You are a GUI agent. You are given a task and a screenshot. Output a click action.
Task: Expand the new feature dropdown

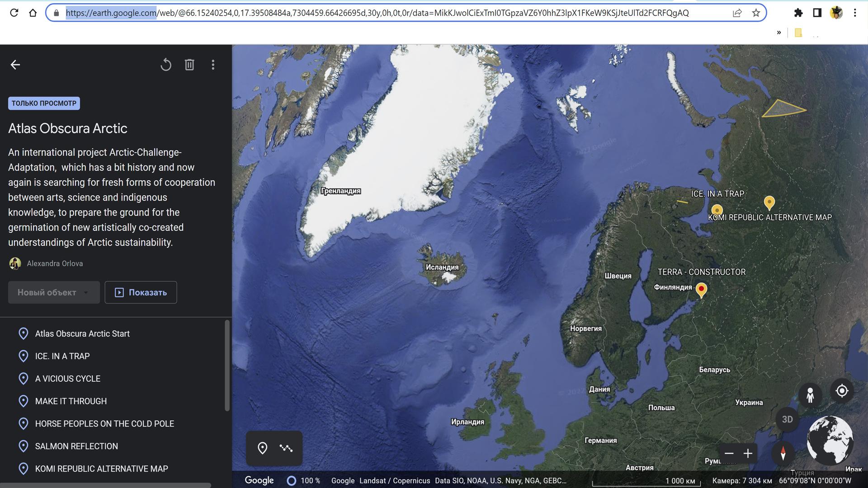(54, 292)
